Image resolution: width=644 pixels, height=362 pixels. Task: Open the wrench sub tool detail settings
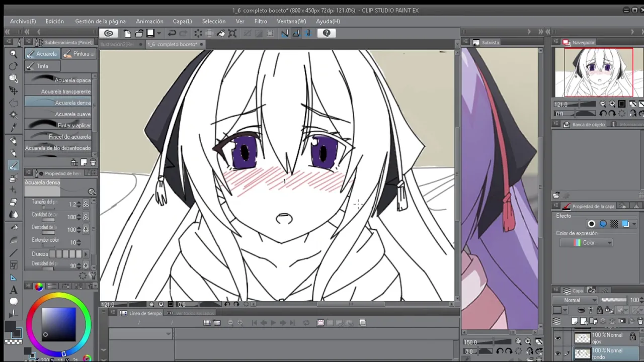coord(93,276)
